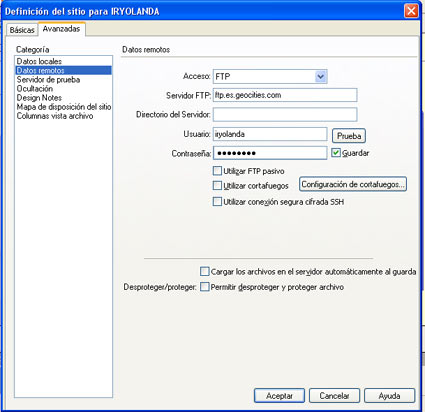Select Servidor de prueba category
Image resolution: width=425 pixels, height=412 pixels.
[x=48, y=80]
